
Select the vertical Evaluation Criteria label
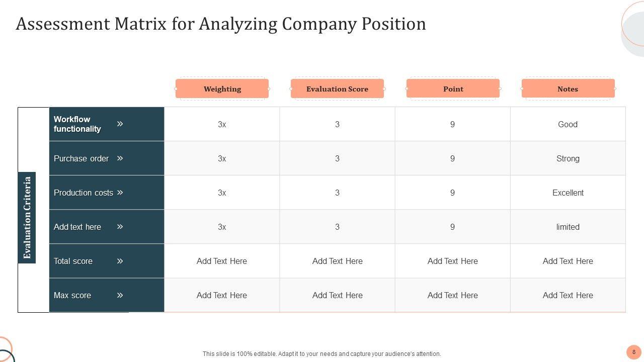[27, 217]
